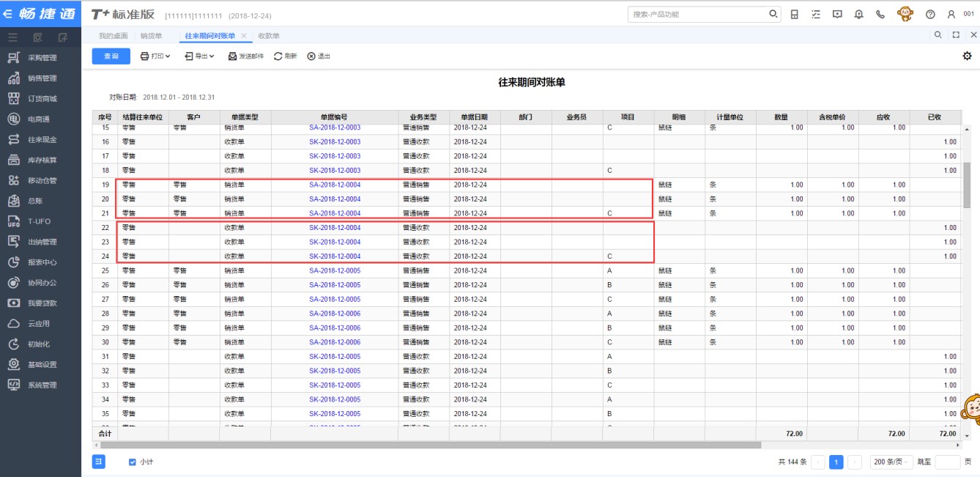980x477 pixels.
Task: Expand the 打印 print dropdown
Action: pos(155,56)
